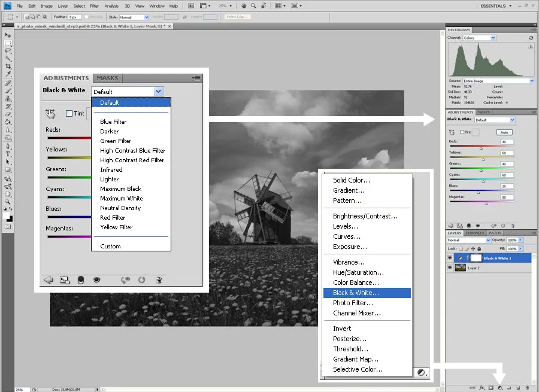Choose Black & White... in adjustment layer menu
The height and width of the screenshot is (392, 539).
367,293
